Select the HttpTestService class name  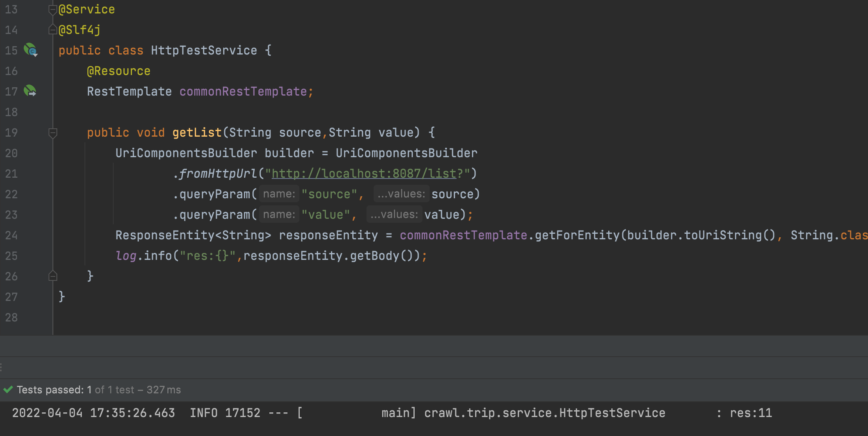coord(204,50)
